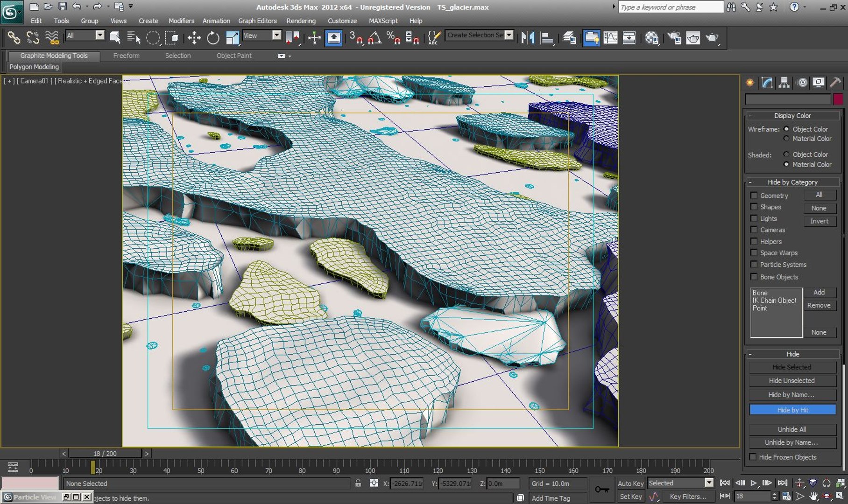Check the Shapes hide category box

(x=754, y=206)
